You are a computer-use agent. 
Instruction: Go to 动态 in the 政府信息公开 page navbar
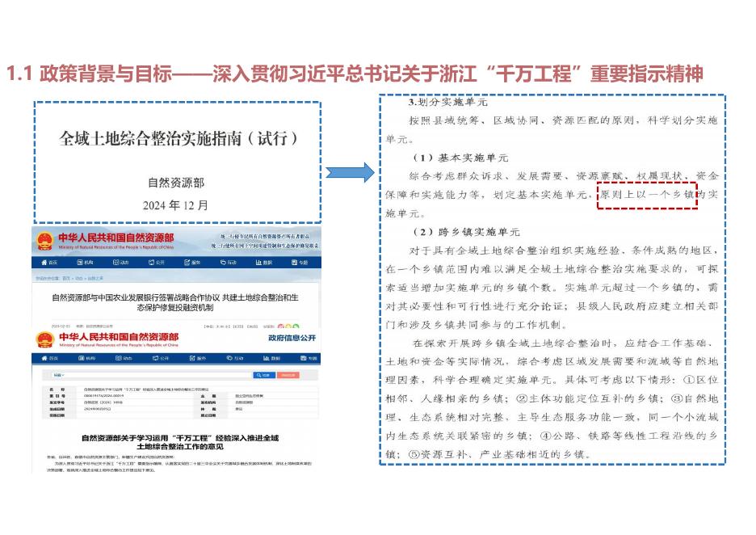tap(124, 359)
